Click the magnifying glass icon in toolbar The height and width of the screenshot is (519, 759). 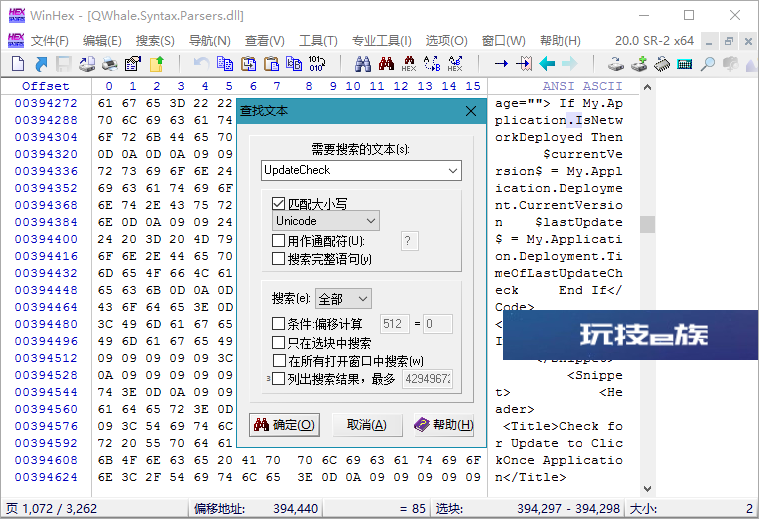708,63
